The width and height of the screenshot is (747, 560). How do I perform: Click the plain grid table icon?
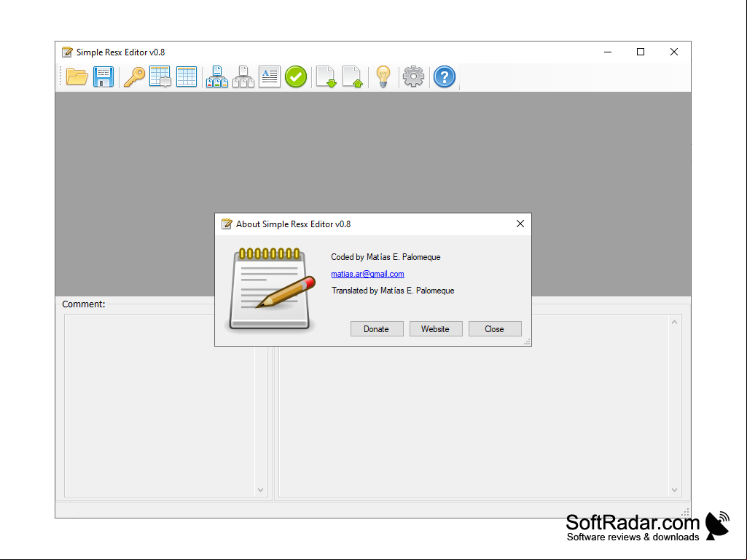(187, 76)
